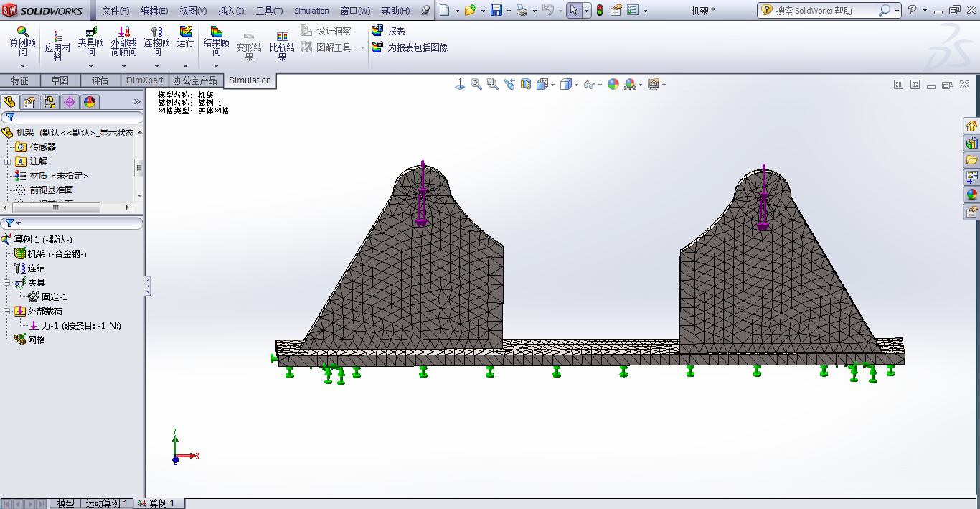Switch to the 评估 ribbon tab
This screenshot has height=509, width=980.
pos(100,80)
